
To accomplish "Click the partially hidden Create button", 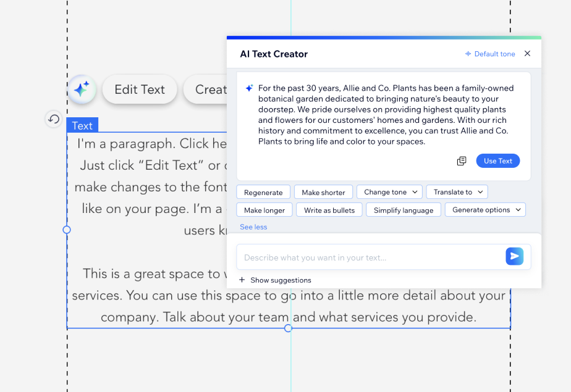I will [x=206, y=89].
